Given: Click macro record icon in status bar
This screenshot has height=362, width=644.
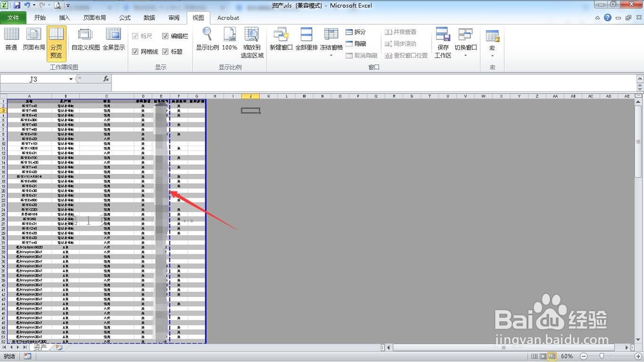Looking at the screenshot, I should tap(28, 356).
